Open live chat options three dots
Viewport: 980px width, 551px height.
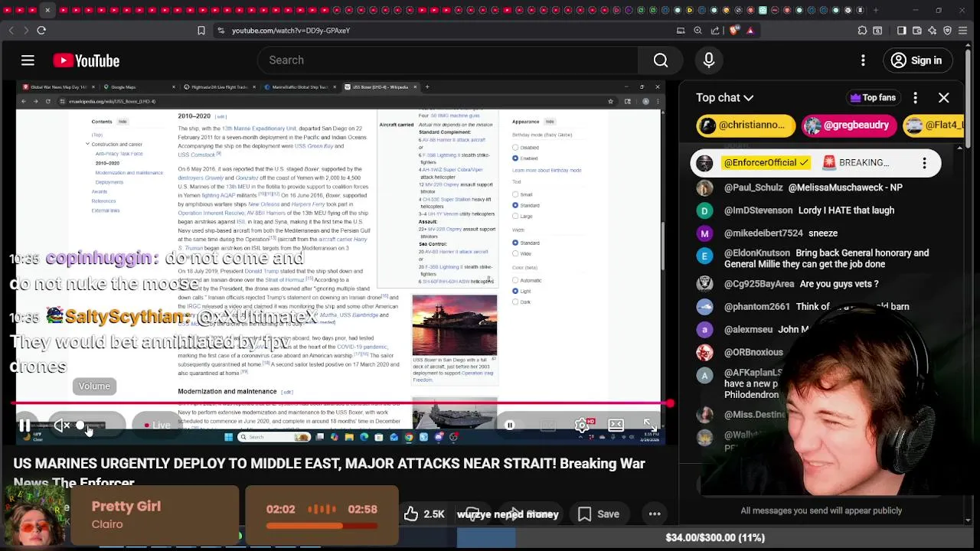pyautogui.click(x=915, y=98)
